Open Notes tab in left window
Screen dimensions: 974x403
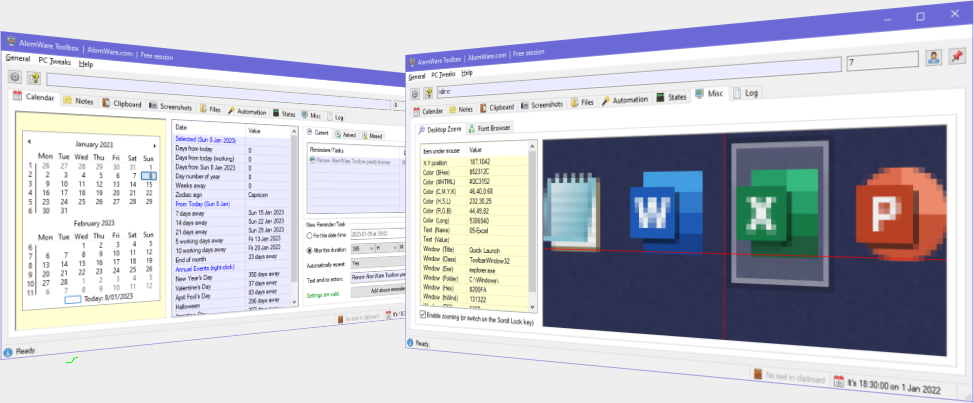pos(78,101)
